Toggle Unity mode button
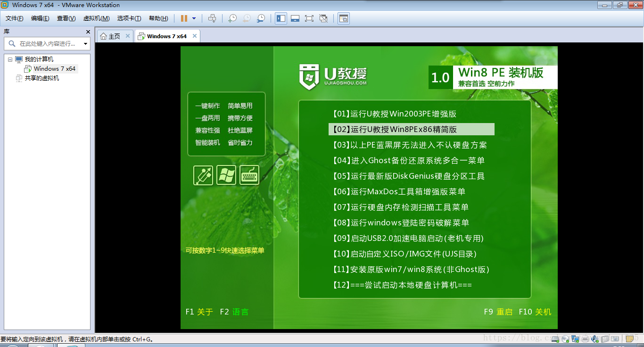Viewport: 644px width, 347px height. click(323, 18)
